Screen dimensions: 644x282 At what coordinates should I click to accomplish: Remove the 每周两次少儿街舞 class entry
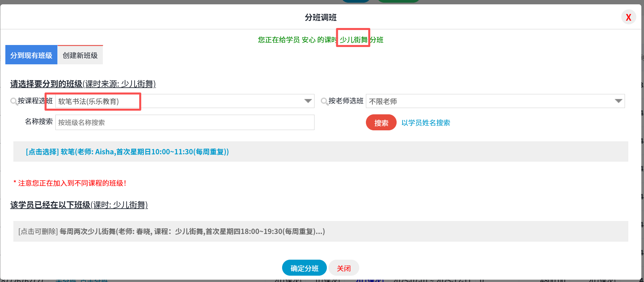171,231
